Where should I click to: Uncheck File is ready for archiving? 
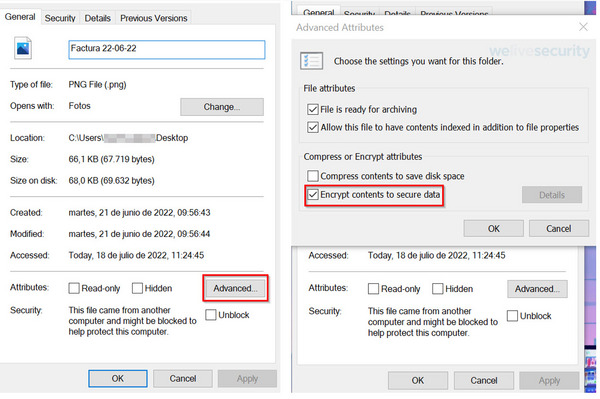coord(313,109)
